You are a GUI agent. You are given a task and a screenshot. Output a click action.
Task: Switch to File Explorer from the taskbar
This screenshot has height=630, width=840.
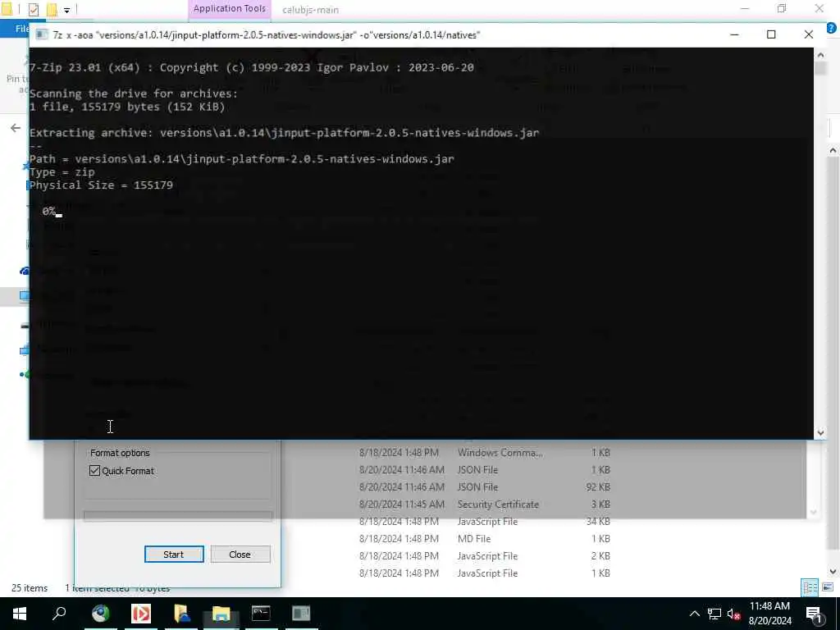[221, 614]
